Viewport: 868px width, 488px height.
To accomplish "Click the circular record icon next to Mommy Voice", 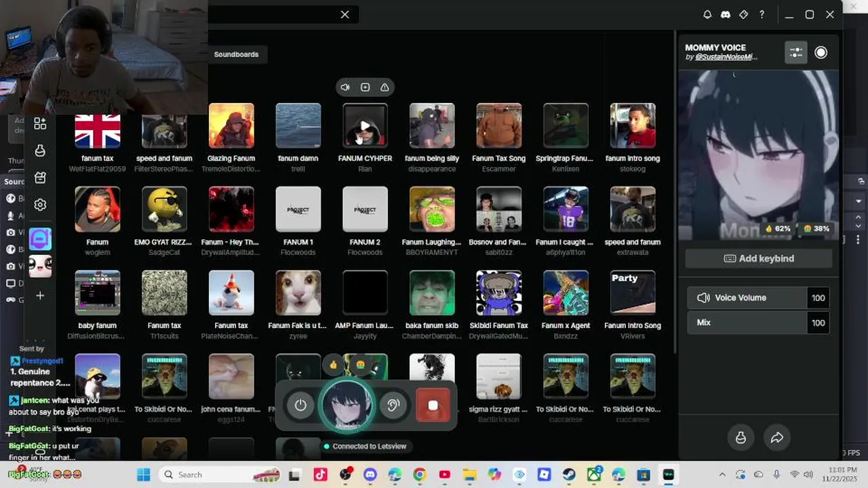I will point(821,52).
